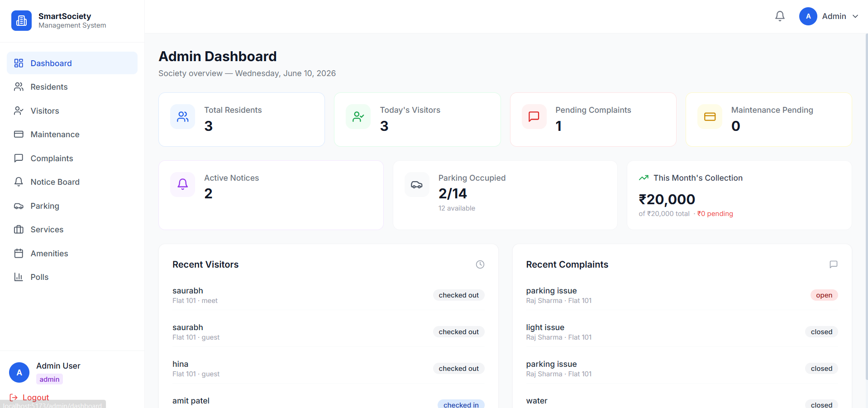Click visitor hina row

coord(328,369)
